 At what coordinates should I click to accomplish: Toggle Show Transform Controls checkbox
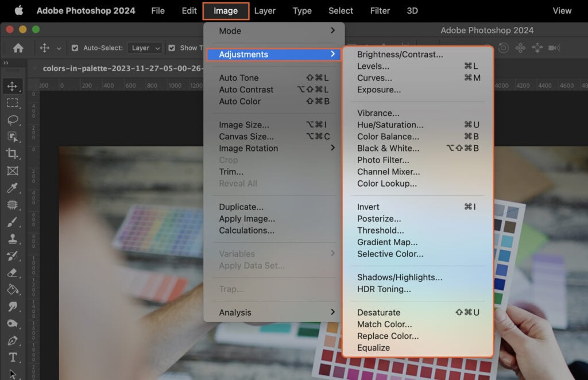pyautogui.click(x=171, y=48)
